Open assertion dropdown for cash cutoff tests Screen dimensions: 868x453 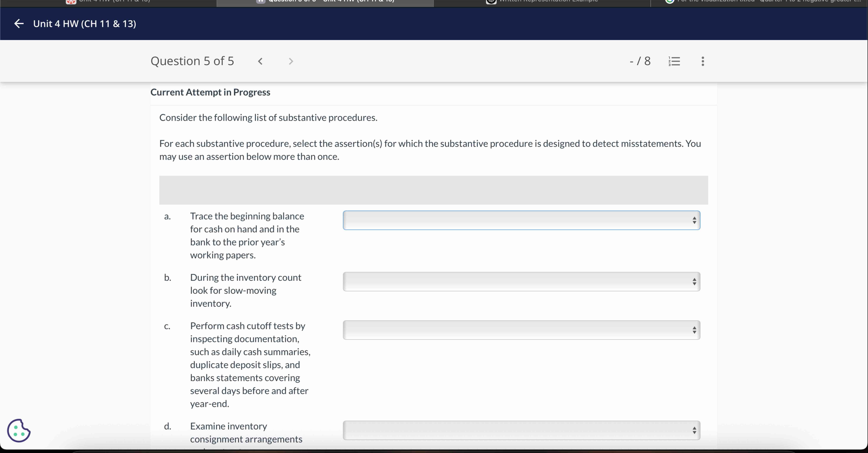point(521,330)
